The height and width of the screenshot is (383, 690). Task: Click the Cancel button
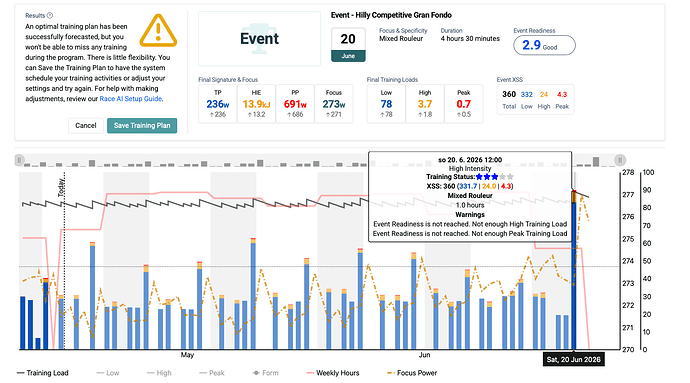86,125
